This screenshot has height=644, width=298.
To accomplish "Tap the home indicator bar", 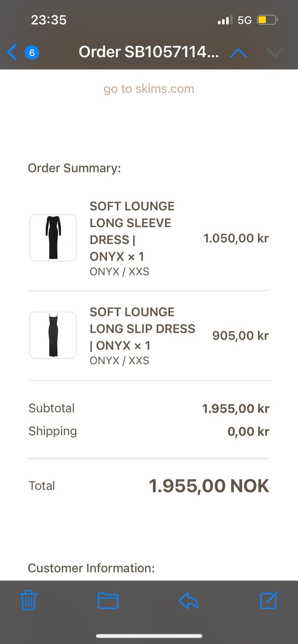I will (x=149, y=636).
